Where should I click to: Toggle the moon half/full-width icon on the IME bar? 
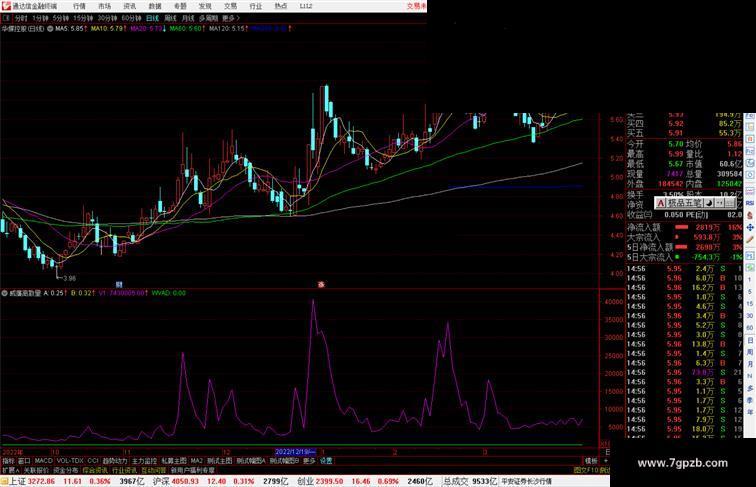(x=709, y=203)
